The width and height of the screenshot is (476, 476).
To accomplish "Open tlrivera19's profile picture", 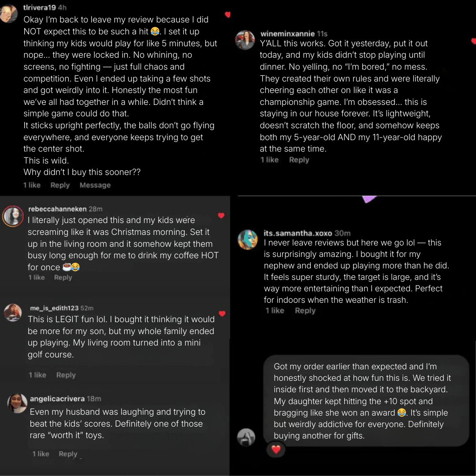I will [8, 14].
